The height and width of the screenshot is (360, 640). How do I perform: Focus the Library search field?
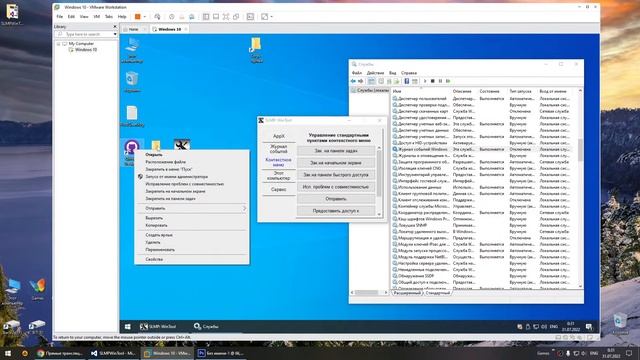(84, 34)
